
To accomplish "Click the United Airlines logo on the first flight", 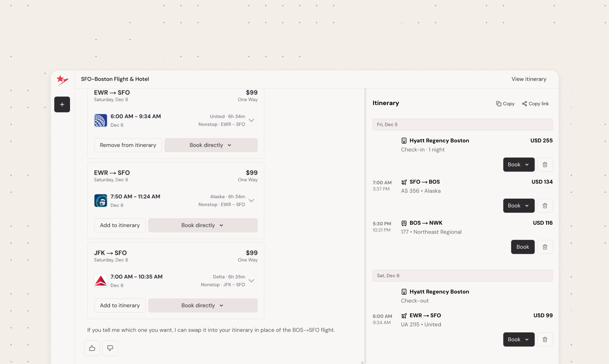I will 100,120.
